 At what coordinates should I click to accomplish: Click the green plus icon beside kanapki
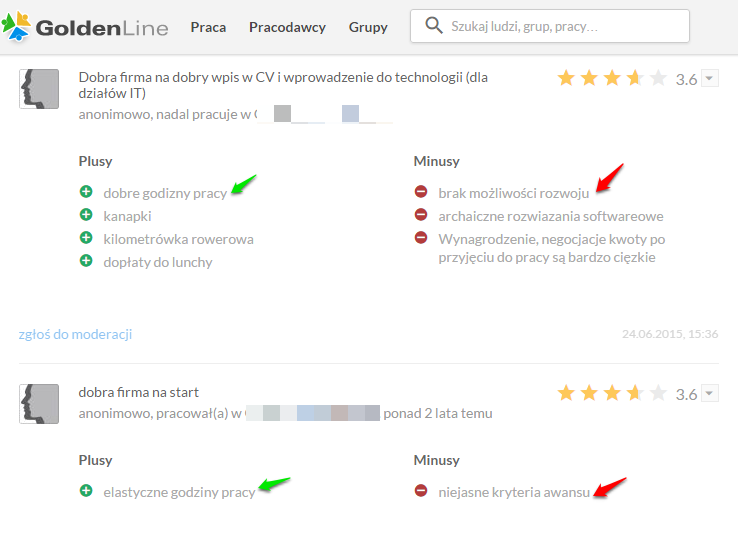[86, 215]
